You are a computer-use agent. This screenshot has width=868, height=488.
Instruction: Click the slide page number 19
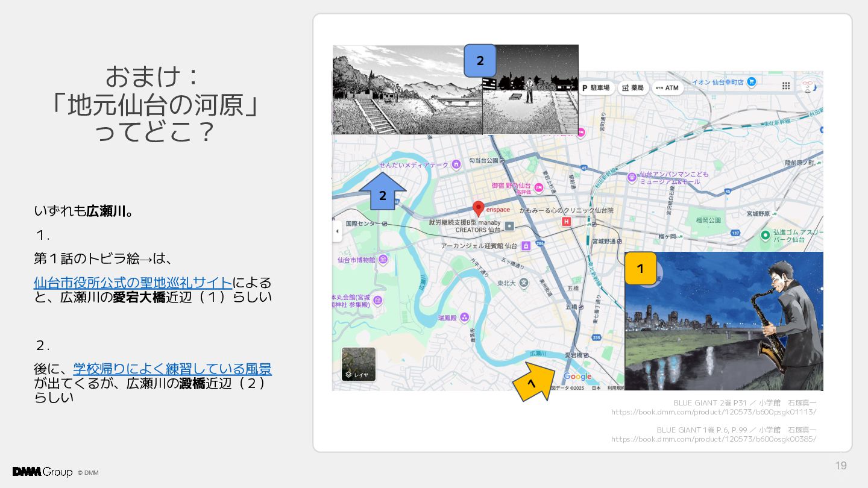tap(840, 465)
